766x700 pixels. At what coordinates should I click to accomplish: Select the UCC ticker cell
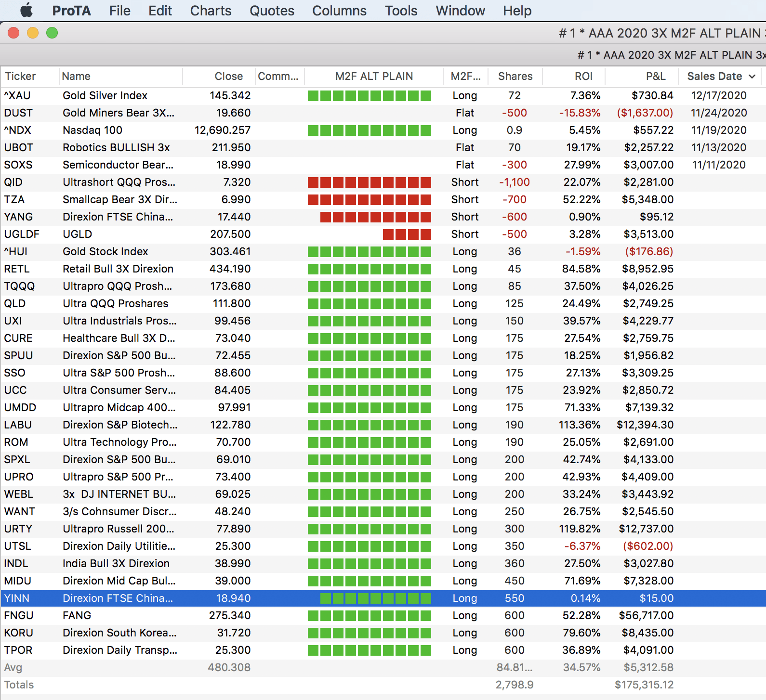15,390
